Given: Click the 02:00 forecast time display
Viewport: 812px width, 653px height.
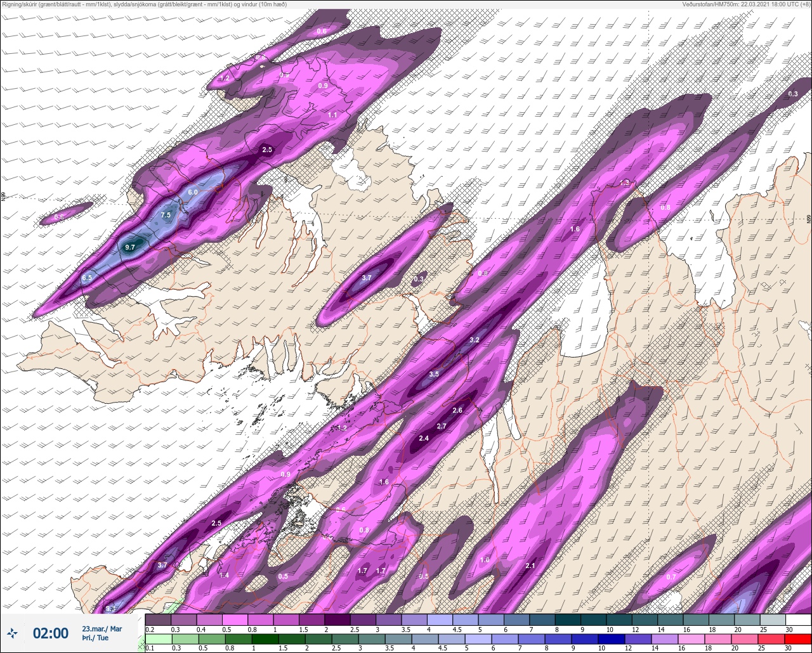Looking at the screenshot, I should (x=51, y=633).
